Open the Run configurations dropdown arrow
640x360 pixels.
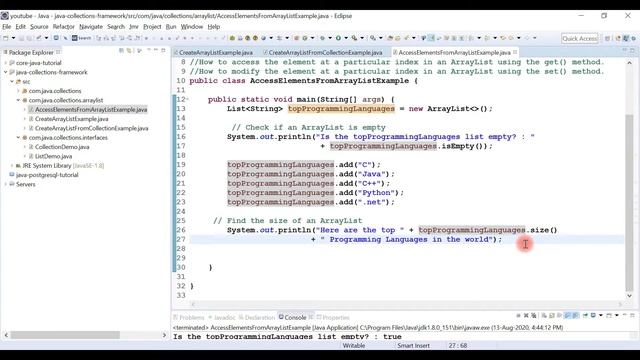pos(346,38)
